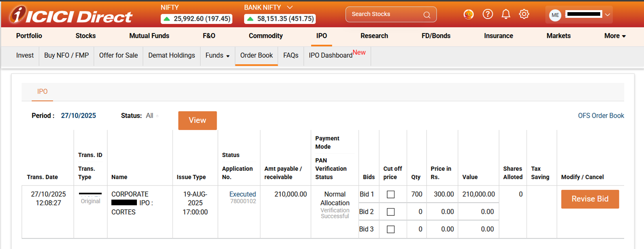The image size is (644, 249).
Task: Open the settings gear icon
Action: point(524,14)
